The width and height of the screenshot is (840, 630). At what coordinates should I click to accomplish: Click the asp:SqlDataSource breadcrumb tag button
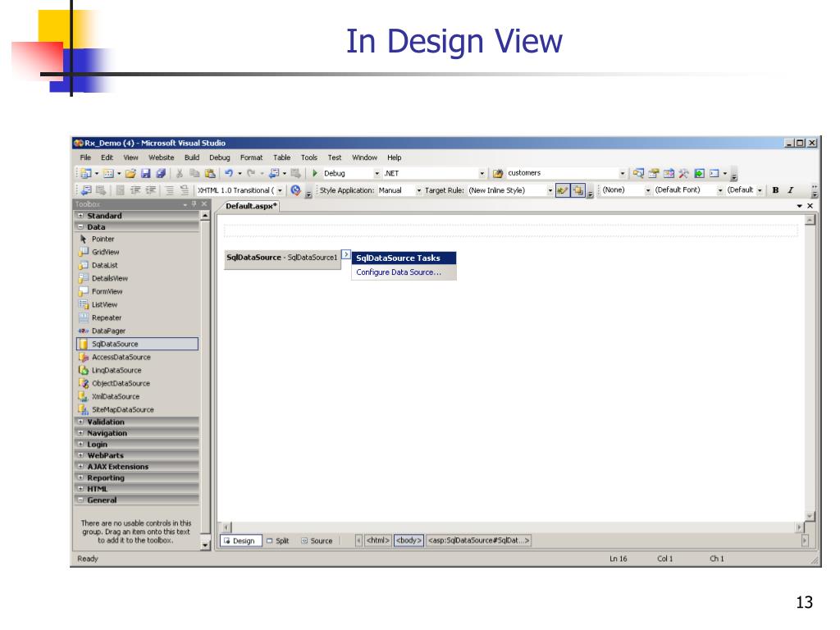click(x=478, y=541)
